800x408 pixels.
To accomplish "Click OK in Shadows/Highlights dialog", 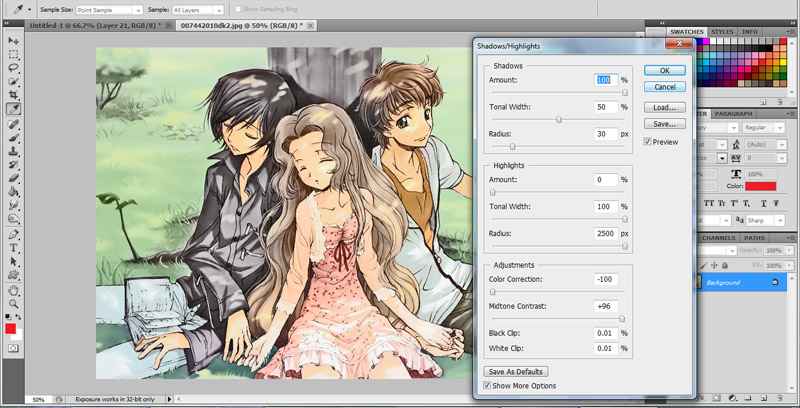I will tap(664, 70).
